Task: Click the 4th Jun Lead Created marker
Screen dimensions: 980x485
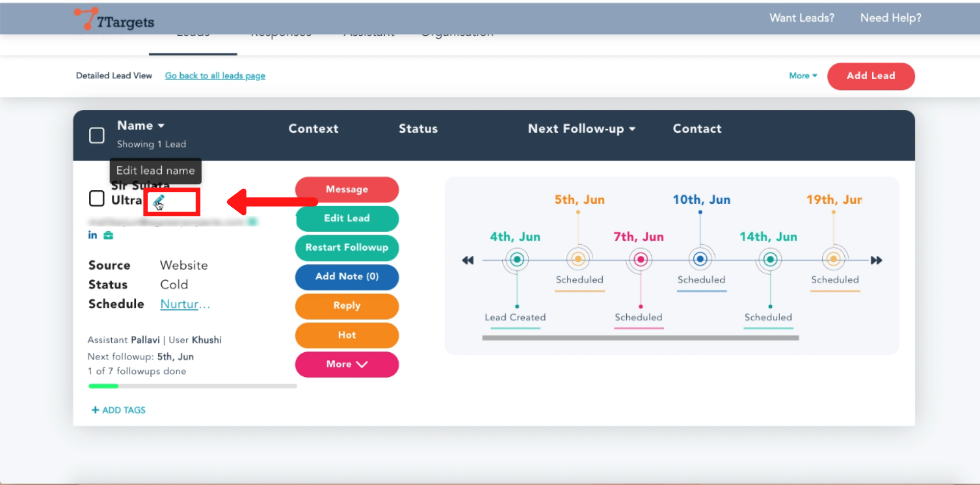Action: click(517, 260)
